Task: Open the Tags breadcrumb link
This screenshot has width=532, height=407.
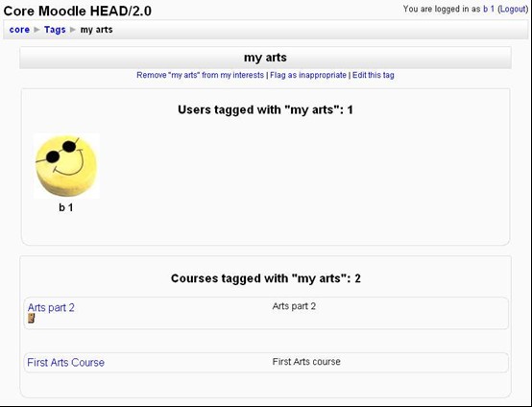Action: click(x=55, y=30)
